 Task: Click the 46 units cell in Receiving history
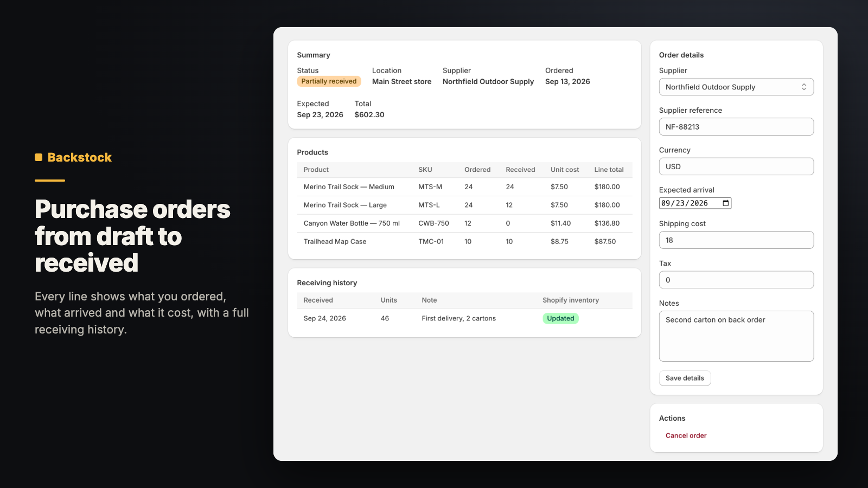[x=385, y=318]
